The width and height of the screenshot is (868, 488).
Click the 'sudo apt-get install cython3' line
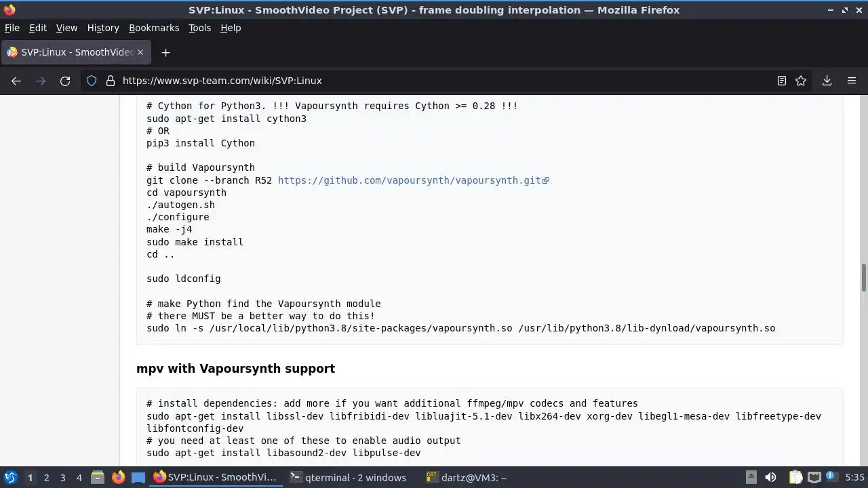pos(226,119)
